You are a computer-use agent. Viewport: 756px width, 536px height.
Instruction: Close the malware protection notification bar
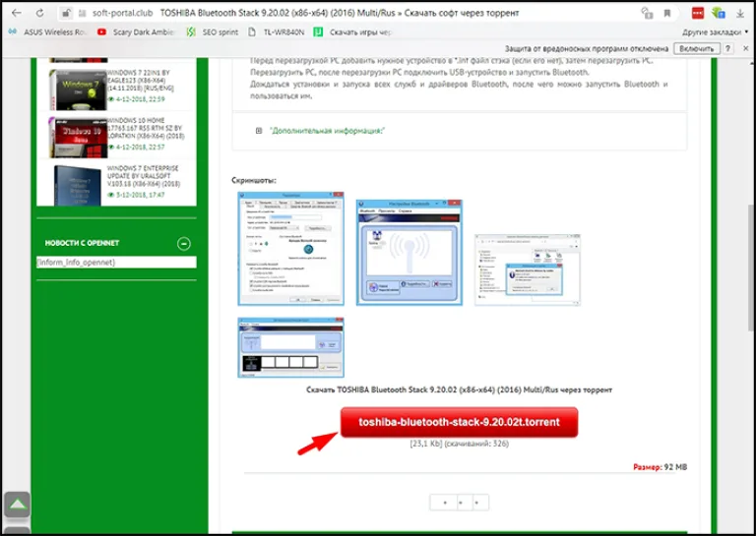[x=746, y=48]
